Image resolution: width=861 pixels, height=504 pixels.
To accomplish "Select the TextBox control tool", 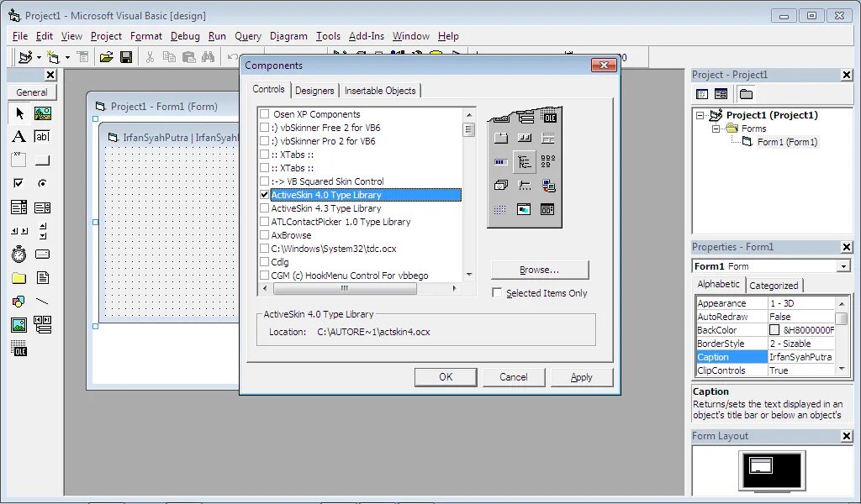I will tap(43, 137).
